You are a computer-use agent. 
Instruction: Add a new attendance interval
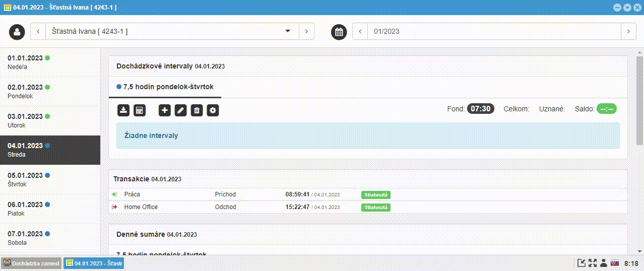coord(164,110)
